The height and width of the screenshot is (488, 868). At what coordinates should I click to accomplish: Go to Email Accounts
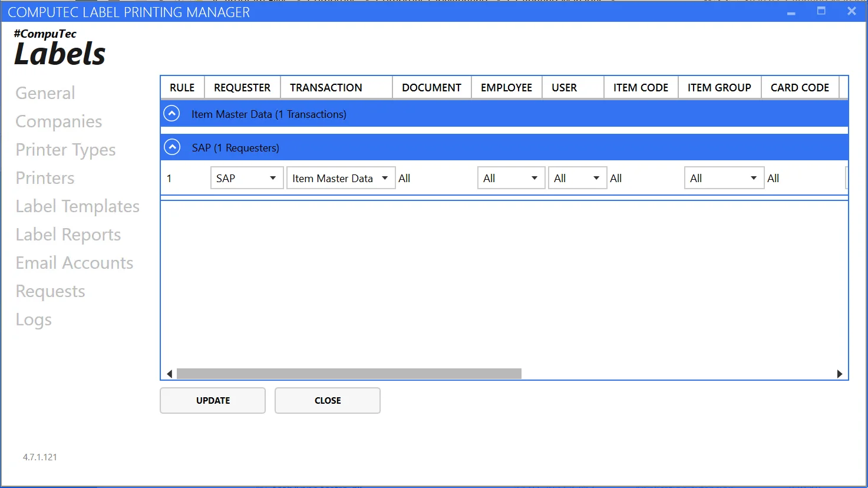(75, 263)
